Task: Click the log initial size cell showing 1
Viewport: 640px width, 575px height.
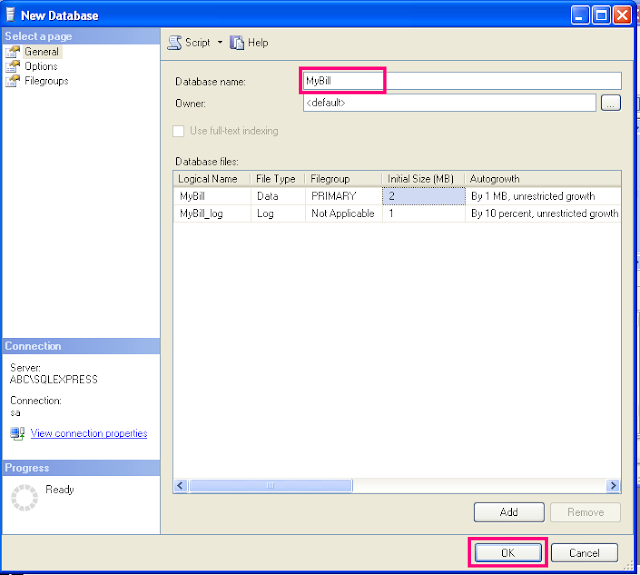Action: coord(424,213)
